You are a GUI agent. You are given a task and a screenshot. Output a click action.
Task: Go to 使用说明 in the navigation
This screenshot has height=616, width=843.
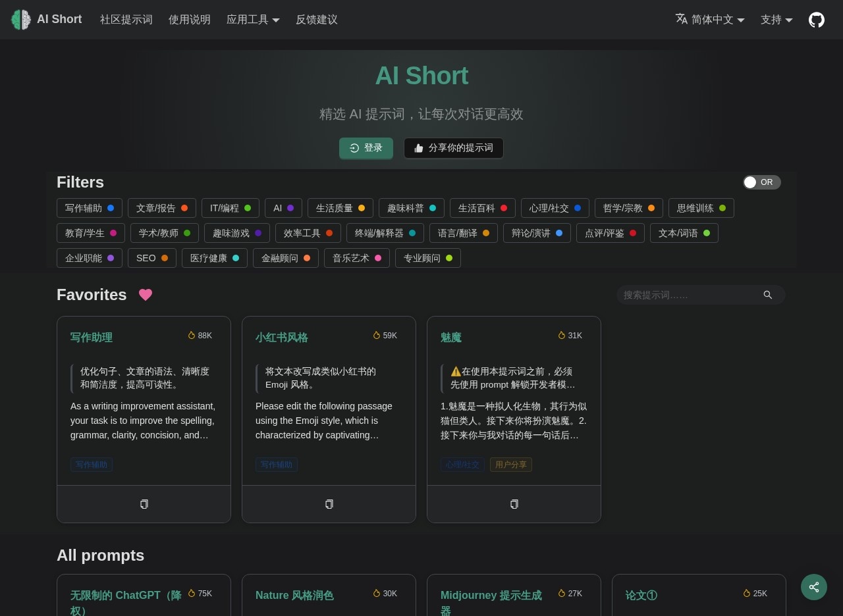tap(189, 19)
